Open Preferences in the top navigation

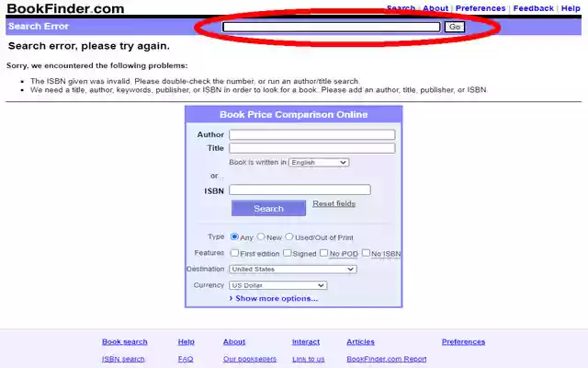pyautogui.click(x=481, y=8)
